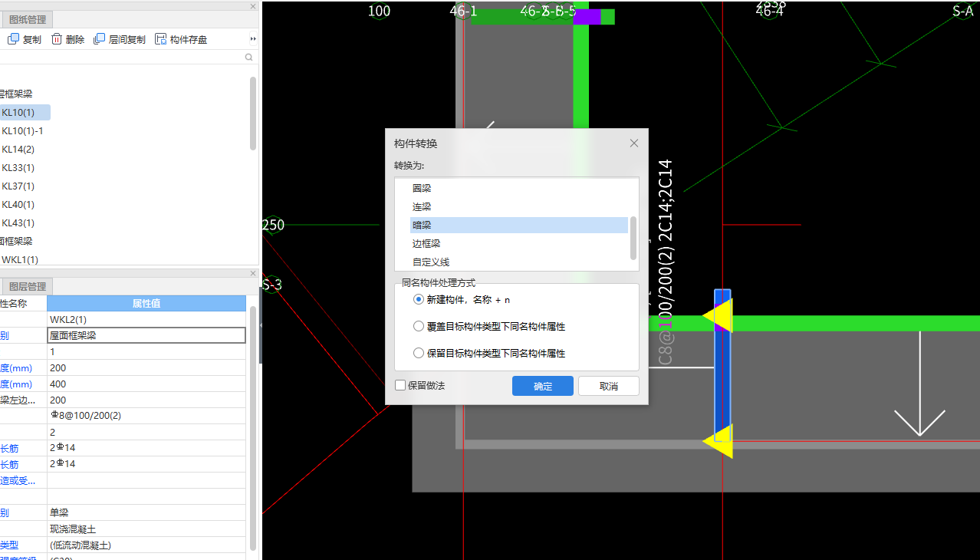This screenshot has height=560, width=980.
Task: Switch to the 图纸管理 tab
Action: [28, 20]
